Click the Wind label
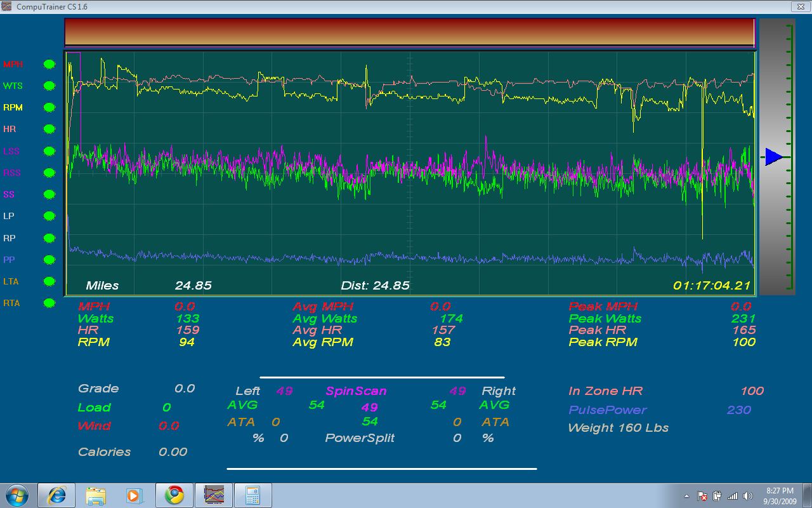The image size is (812, 508). pos(94,426)
